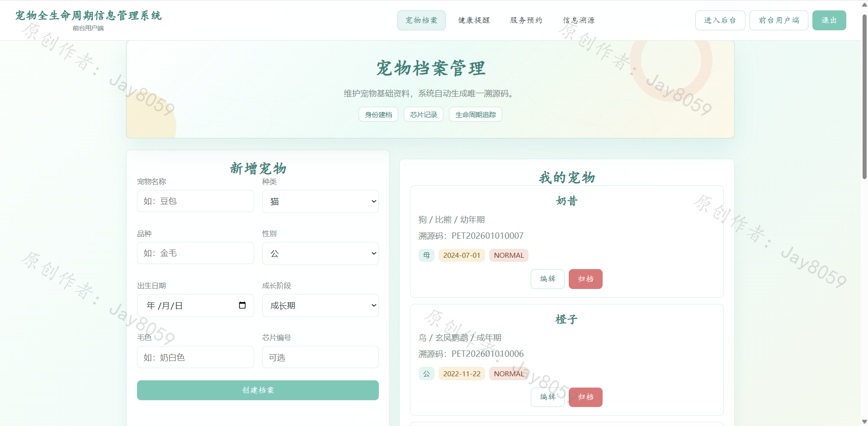
Task: Open the 信息溯源 nav tab
Action: (579, 20)
